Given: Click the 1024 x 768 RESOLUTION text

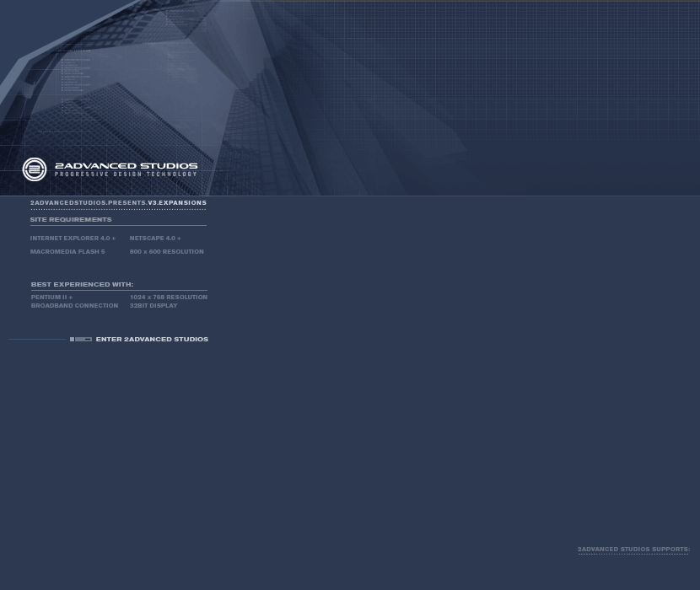Looking at the screenshot, I should pyautogui.click(x=169, y=298).
